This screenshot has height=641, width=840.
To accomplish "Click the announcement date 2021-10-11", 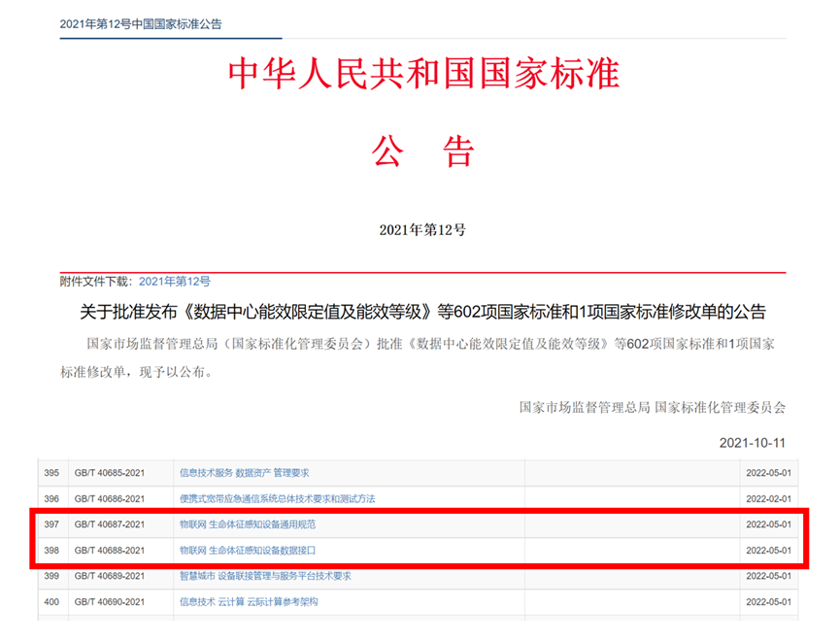I will click(752, 443).
